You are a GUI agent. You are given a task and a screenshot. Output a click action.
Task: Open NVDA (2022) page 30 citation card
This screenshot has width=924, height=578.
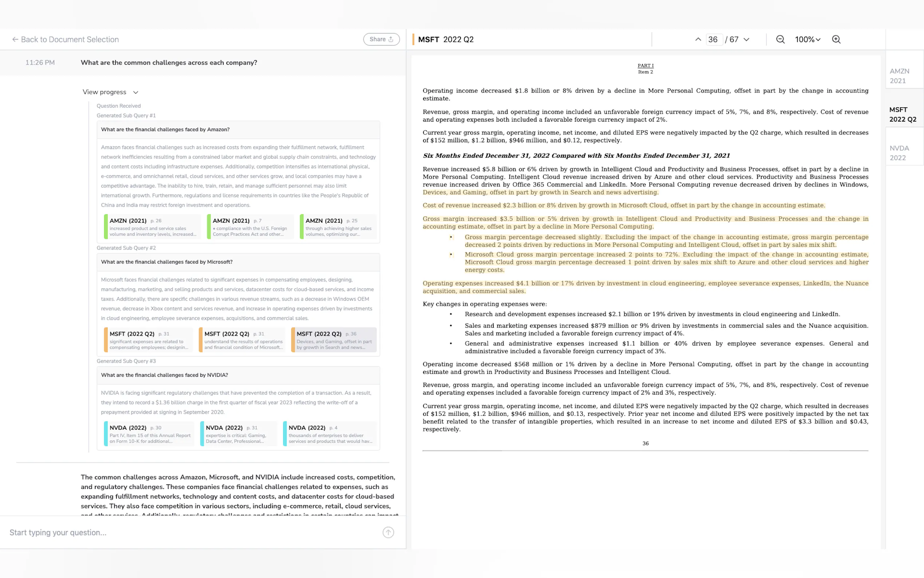(150, 434)
